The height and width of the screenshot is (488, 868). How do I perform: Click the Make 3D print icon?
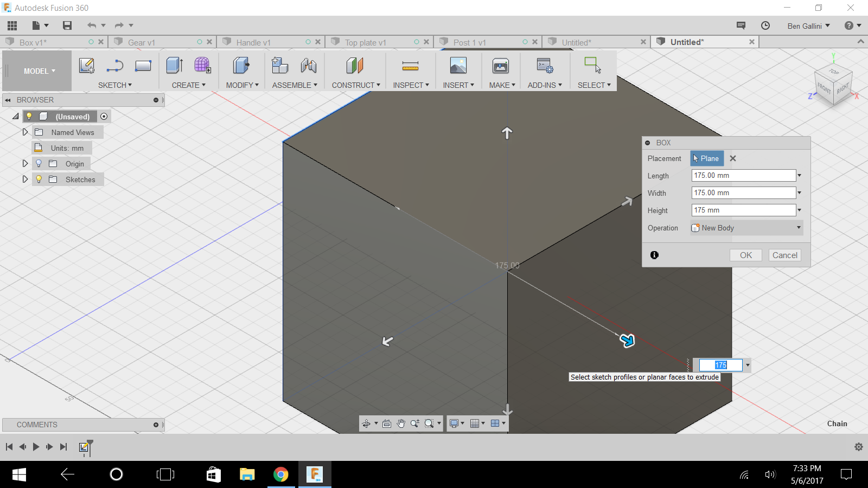click(x=501, y=66)
